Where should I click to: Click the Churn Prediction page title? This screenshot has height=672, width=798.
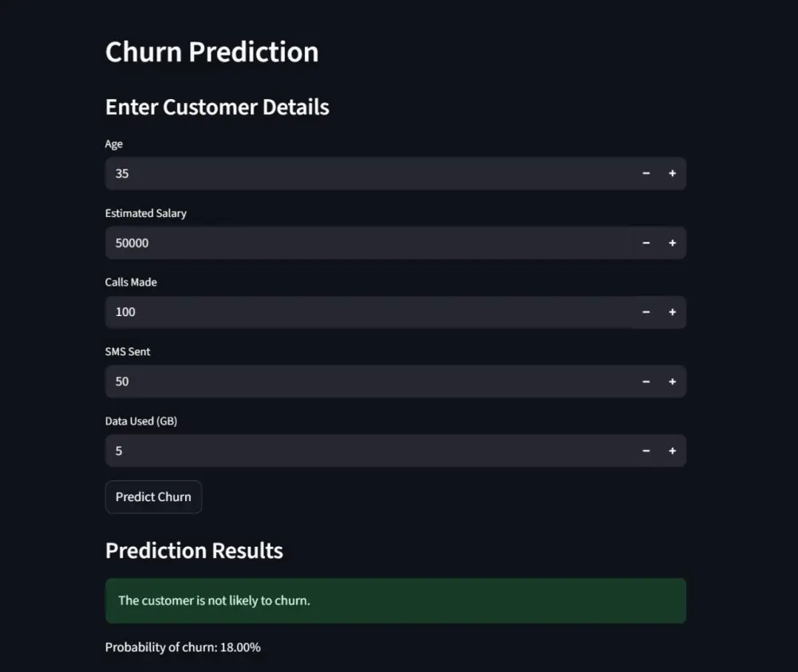point(211,51)
